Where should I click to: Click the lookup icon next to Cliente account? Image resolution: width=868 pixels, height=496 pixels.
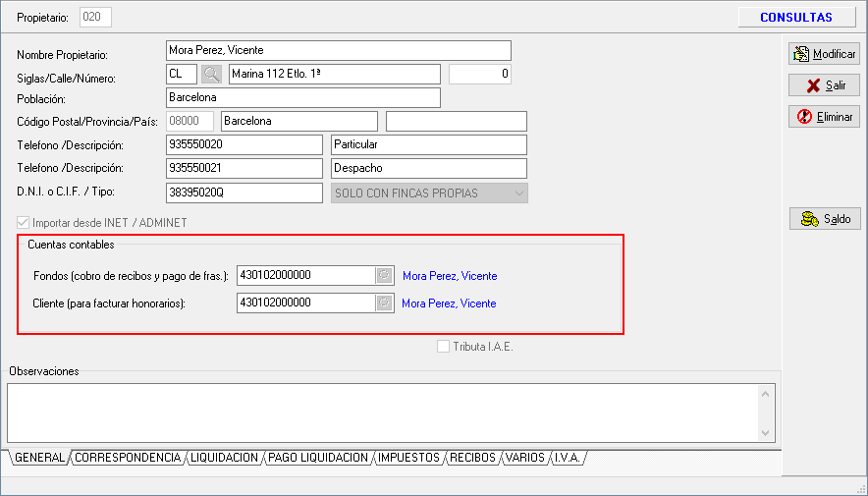click(384, 303)
